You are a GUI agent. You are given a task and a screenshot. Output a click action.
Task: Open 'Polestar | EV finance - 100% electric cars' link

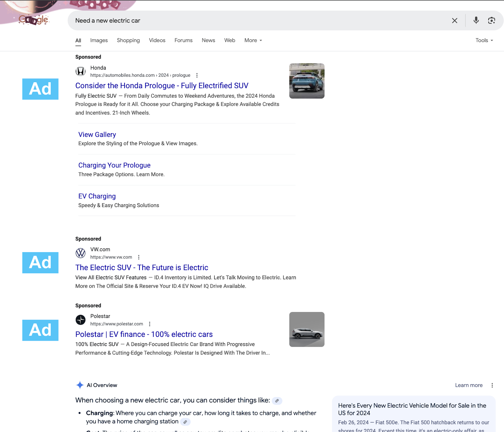(144, 334)
